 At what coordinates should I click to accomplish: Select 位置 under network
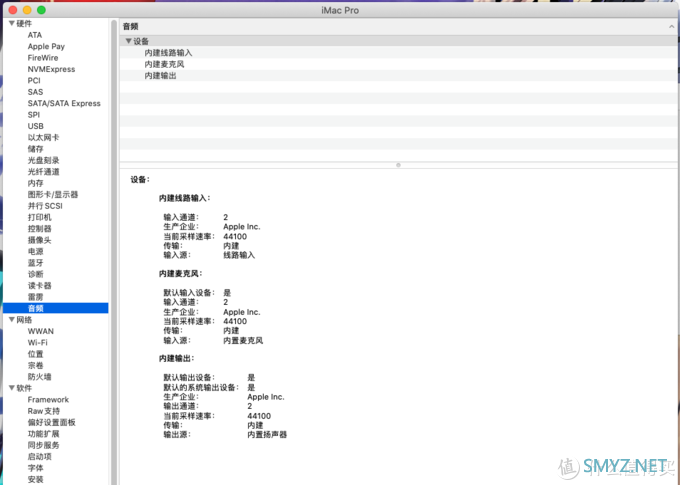(36, 354)
